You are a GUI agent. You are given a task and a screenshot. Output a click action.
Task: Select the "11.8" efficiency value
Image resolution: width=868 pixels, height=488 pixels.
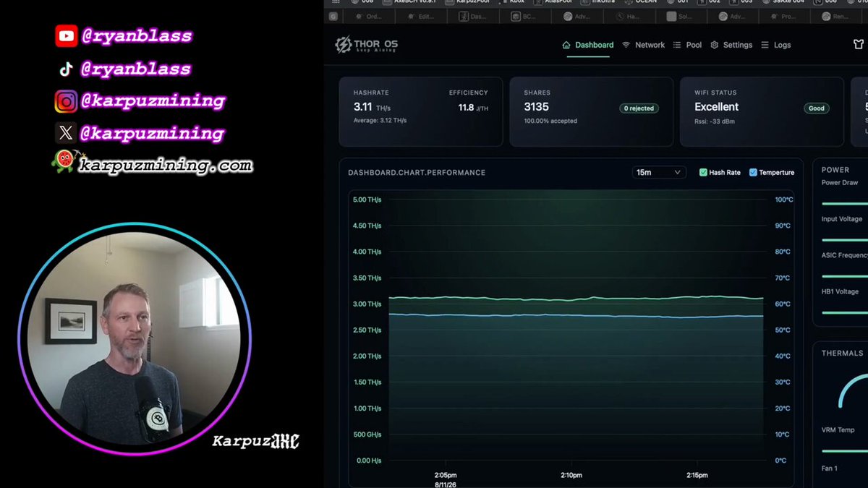point(466,108)
